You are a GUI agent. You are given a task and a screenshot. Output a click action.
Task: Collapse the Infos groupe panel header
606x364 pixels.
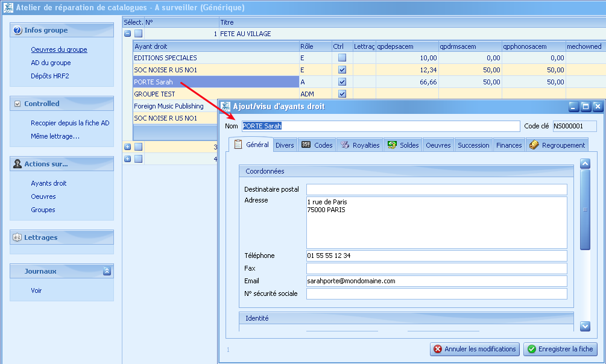[62, 30]
